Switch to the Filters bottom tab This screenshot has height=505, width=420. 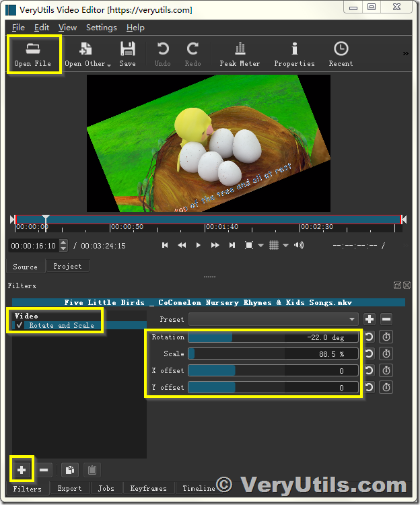coord(28,489)
